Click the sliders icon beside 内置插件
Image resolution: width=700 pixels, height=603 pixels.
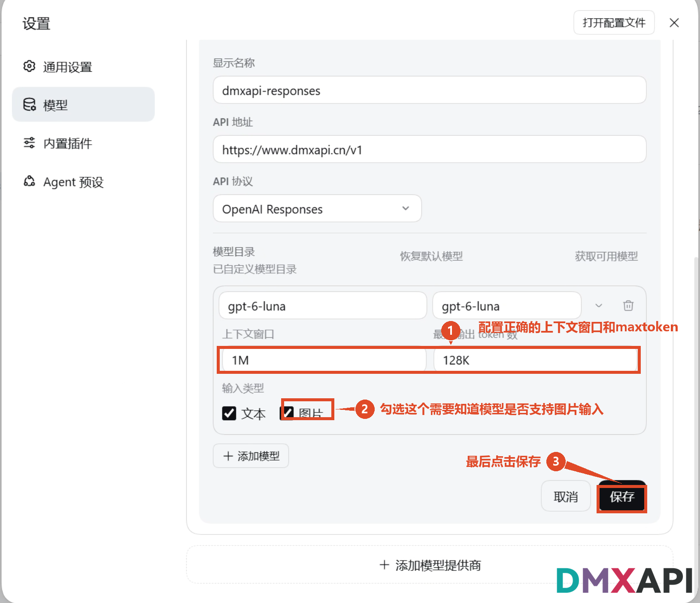[x=29, y=143]
